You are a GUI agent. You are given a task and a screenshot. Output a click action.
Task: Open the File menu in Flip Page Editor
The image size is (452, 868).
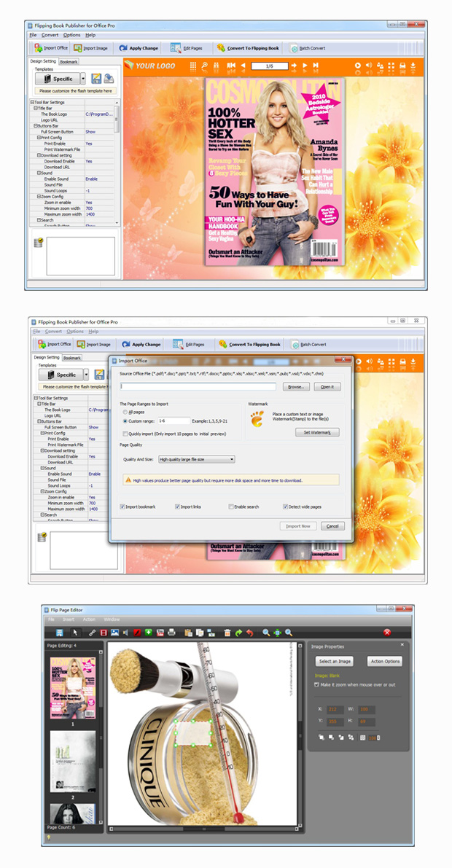tap(51, 619)
